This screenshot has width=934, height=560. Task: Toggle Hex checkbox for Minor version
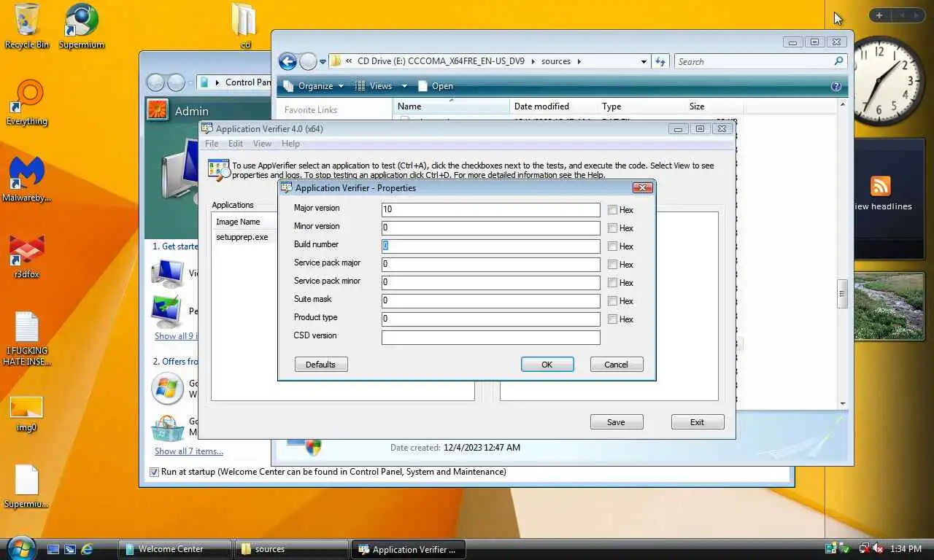point(613,228)
